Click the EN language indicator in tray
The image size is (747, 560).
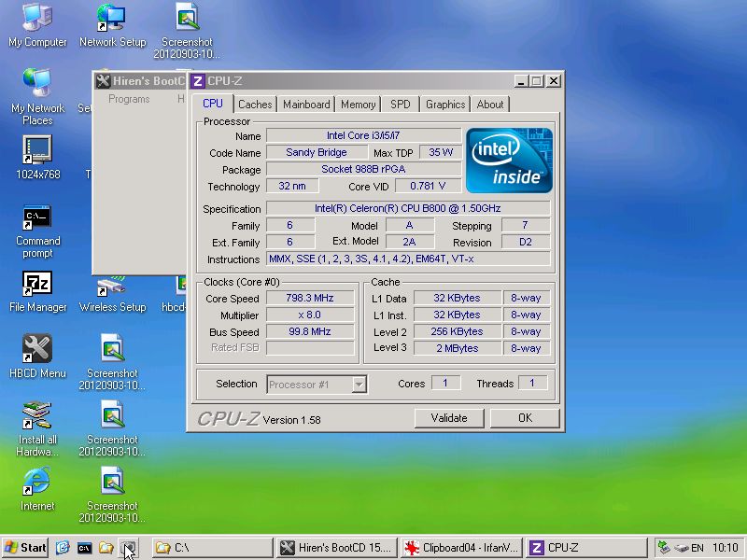[698, 548]
